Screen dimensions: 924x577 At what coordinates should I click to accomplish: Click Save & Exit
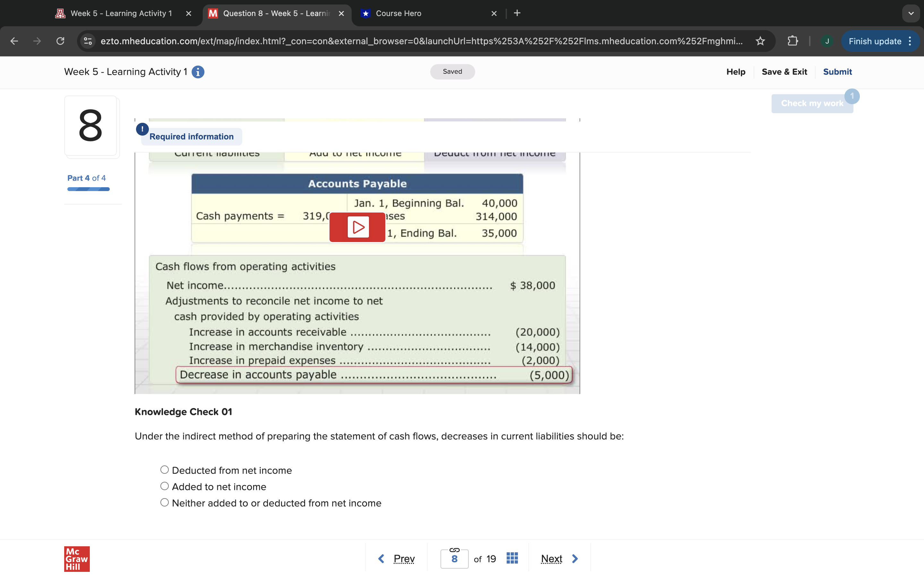tap(784, 72)
